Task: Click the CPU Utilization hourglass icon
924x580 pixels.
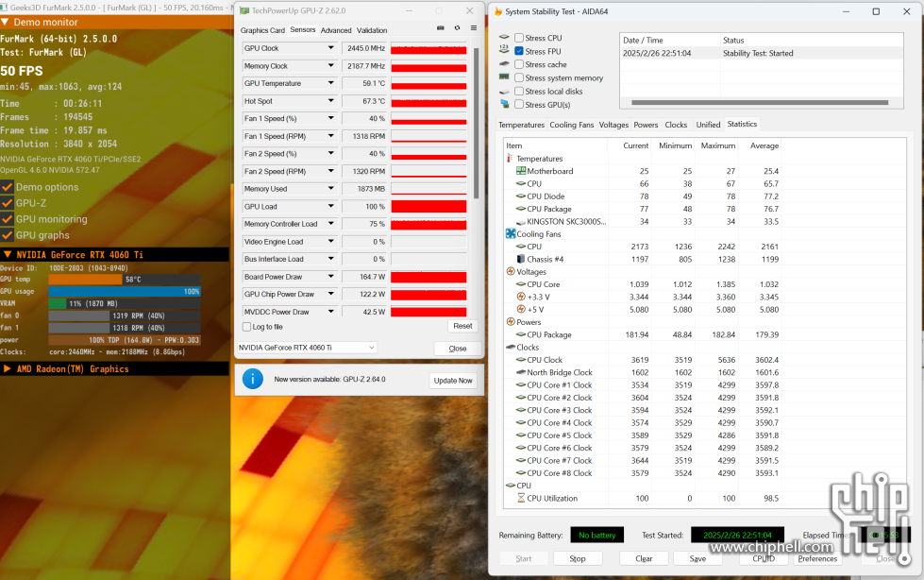Action: (521, 498)
